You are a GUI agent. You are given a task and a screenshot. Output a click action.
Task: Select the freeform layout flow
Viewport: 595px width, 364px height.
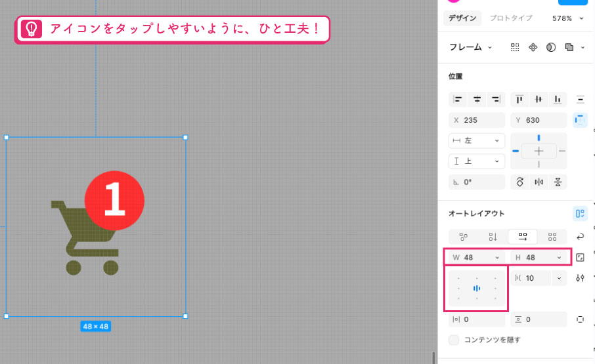click(464, 237)
